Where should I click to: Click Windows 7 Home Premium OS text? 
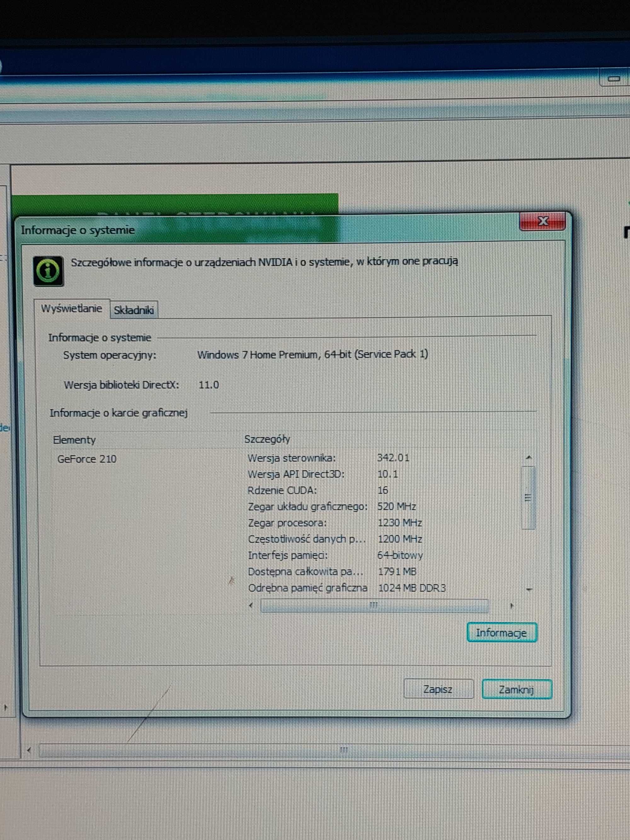pos(312,355)
